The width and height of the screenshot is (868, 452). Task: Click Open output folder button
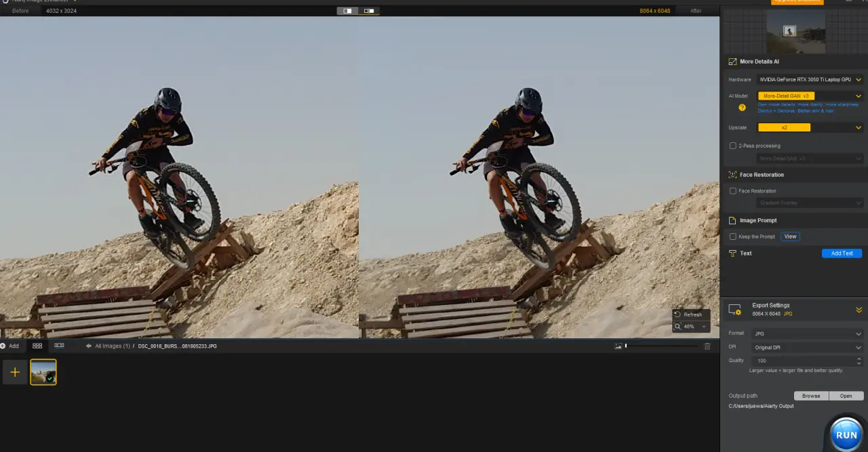[846, 396]
